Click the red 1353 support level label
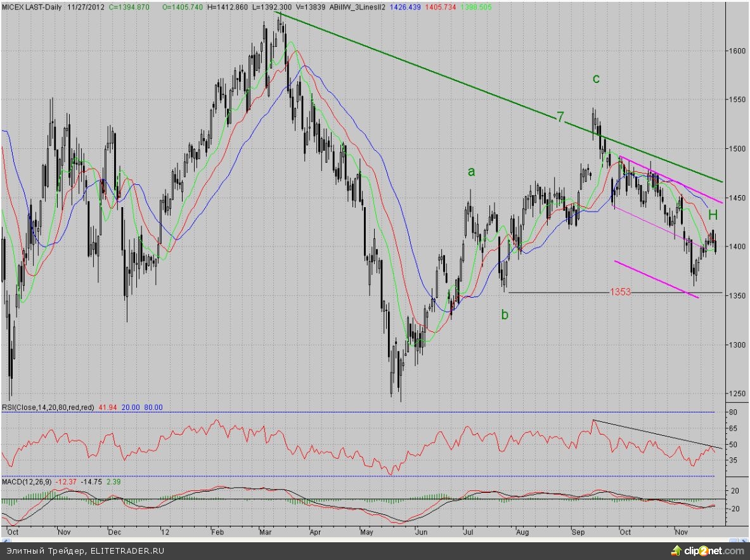The height and width of the screenshot is (560, 750). tap(620, 292)
